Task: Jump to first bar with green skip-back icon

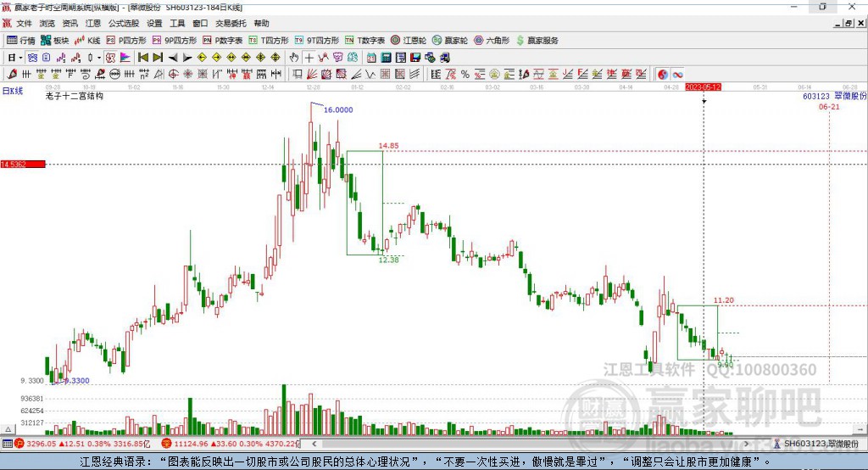Action: click(x=142, y=58)
